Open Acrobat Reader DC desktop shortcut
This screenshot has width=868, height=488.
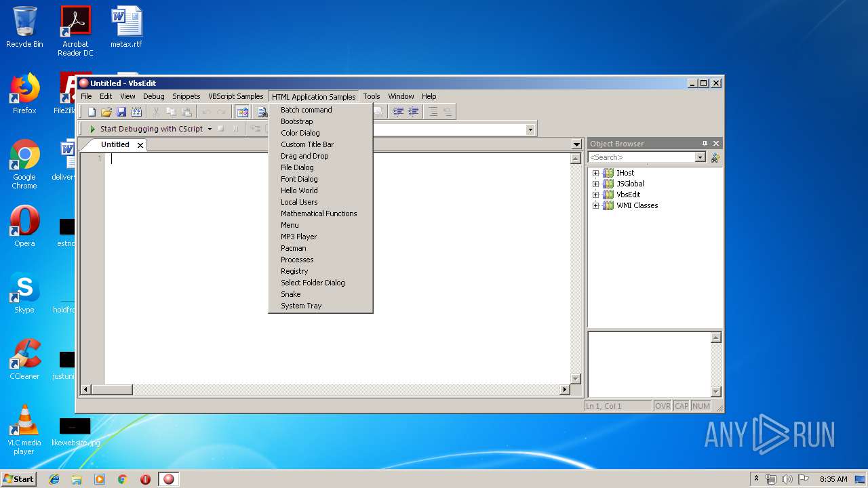point(75,31)
